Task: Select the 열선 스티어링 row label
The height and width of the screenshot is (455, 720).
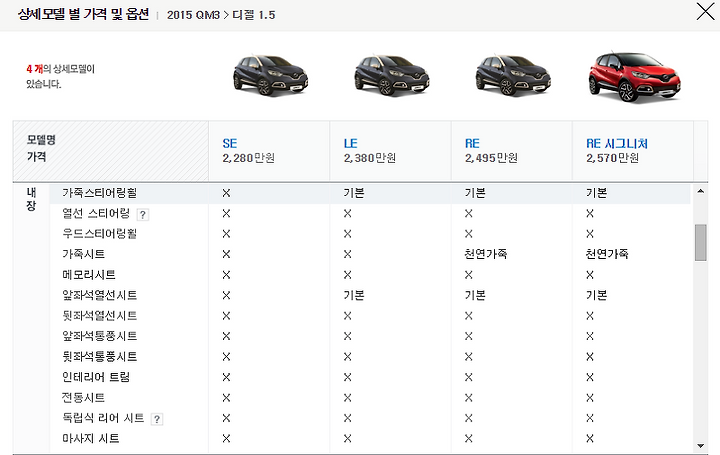Action: pyautogui.click(x=96, y=213)
